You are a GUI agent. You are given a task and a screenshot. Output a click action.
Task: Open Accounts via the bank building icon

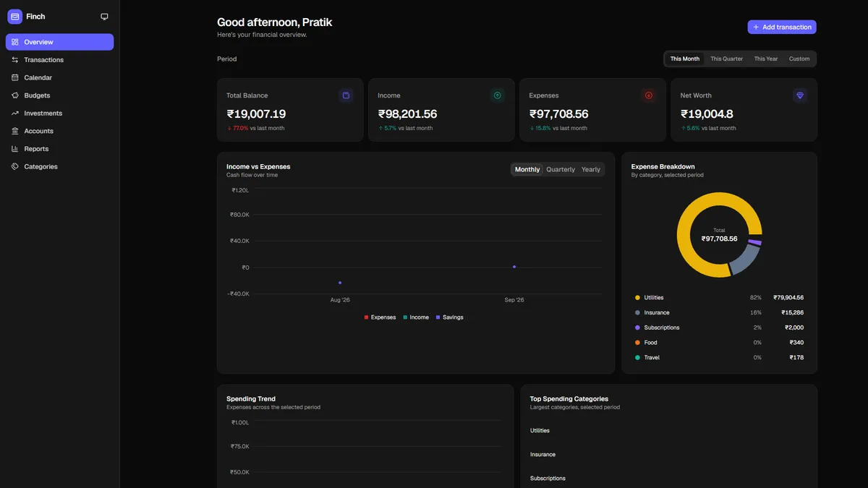[15, 131]
